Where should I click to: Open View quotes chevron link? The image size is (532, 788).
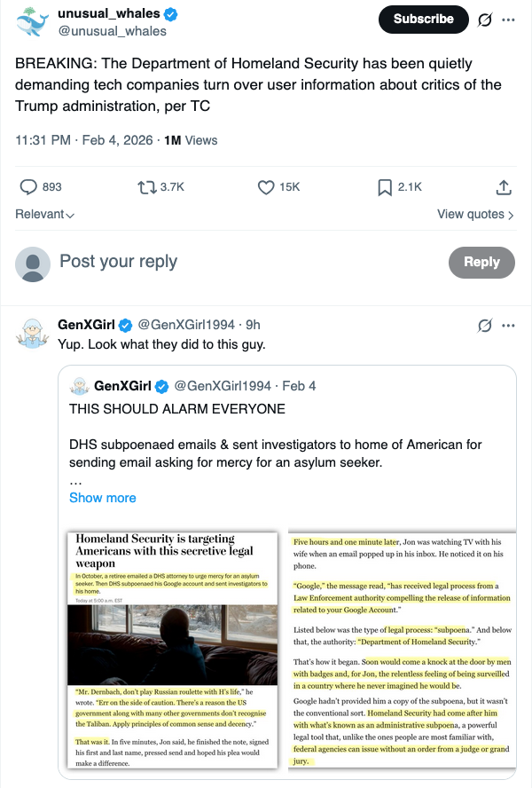coord(475,215)
